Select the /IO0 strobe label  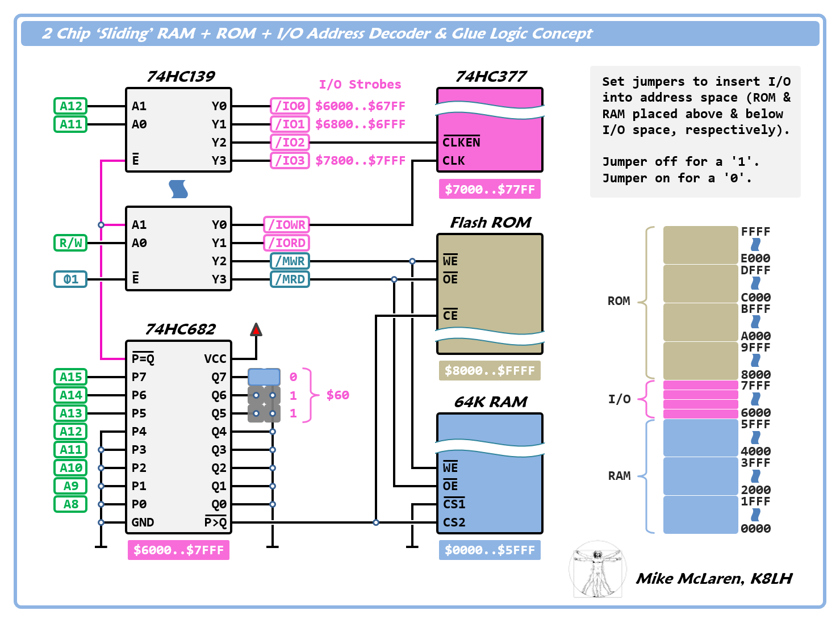290,106
